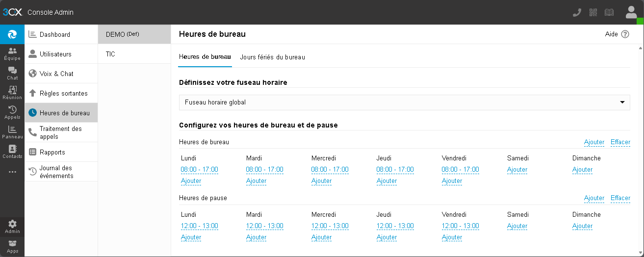Edit Jeudi office hours 08:00 - 17:00
644x257 pixels.
395,170
